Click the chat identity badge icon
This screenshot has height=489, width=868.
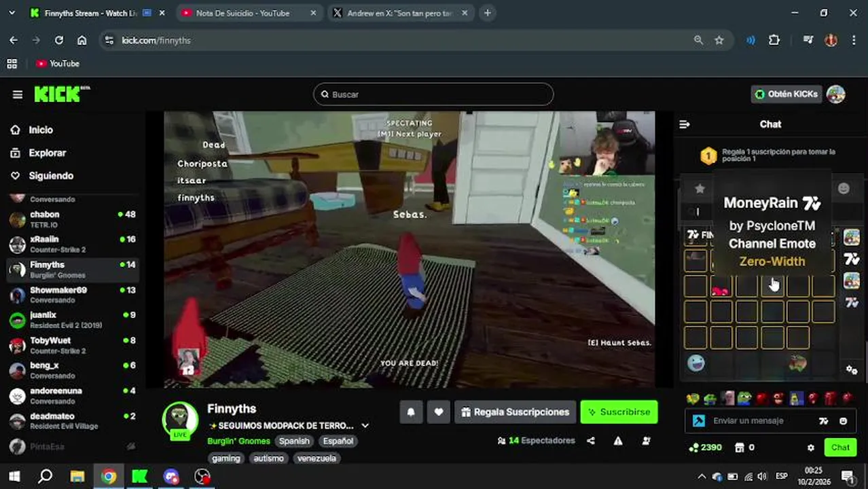(x=698, y=421)
